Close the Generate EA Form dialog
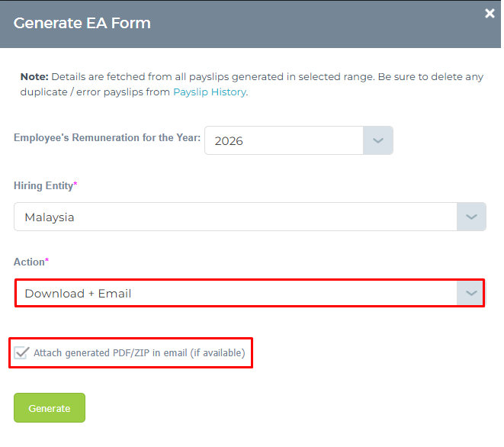Viewport: 504px width, 447px height. [490, 14]
